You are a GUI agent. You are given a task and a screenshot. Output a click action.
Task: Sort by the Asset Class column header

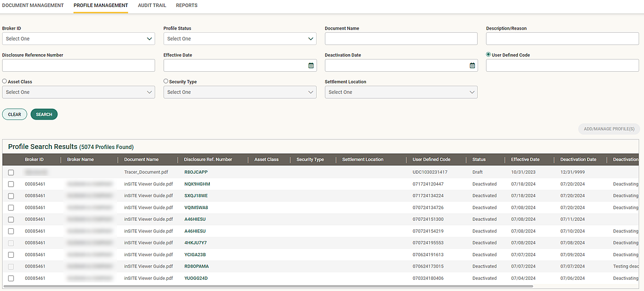(267, 160)
